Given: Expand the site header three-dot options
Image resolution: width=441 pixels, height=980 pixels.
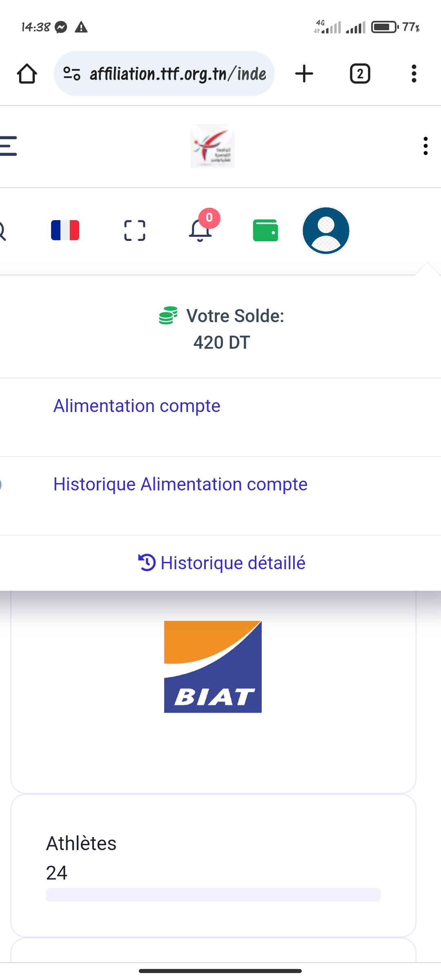Looking at the screenshot, I should coord(425,146).
